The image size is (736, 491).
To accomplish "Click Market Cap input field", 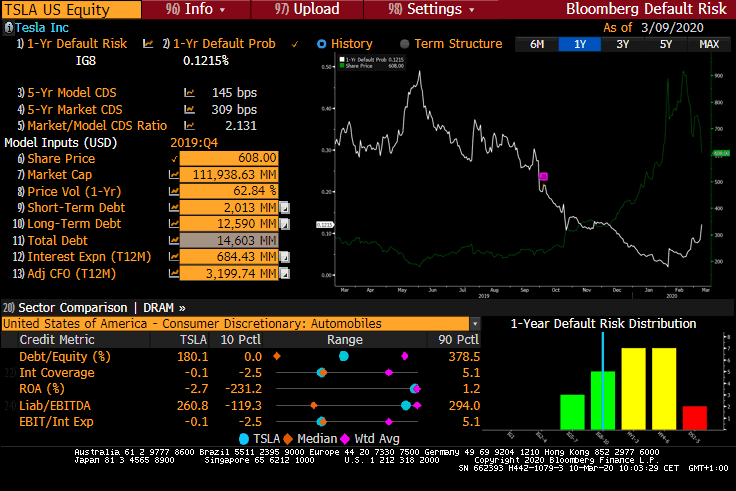I will [x=229, y=175].
